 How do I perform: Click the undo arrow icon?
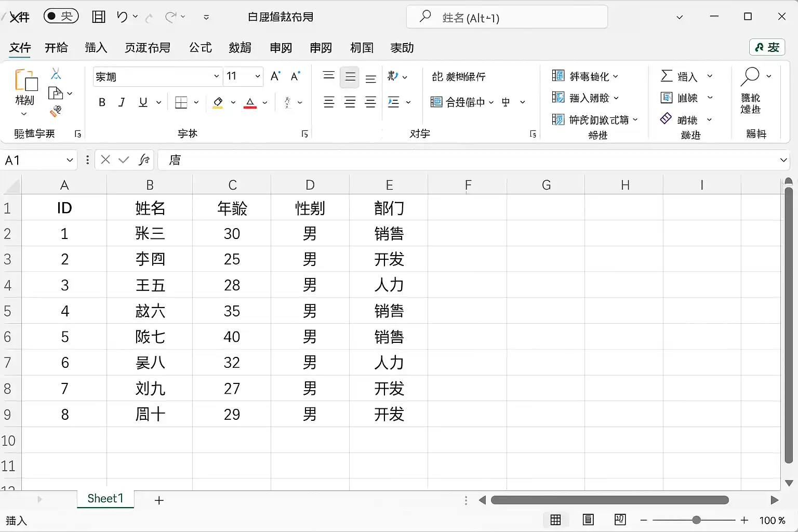(122, 17)
